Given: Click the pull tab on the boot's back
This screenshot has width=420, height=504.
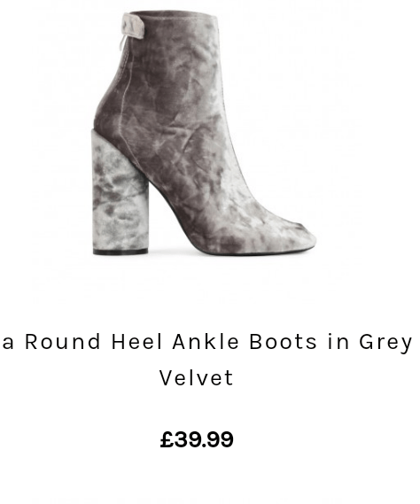Looking at the screenshot, I should [x=133, y=25].
